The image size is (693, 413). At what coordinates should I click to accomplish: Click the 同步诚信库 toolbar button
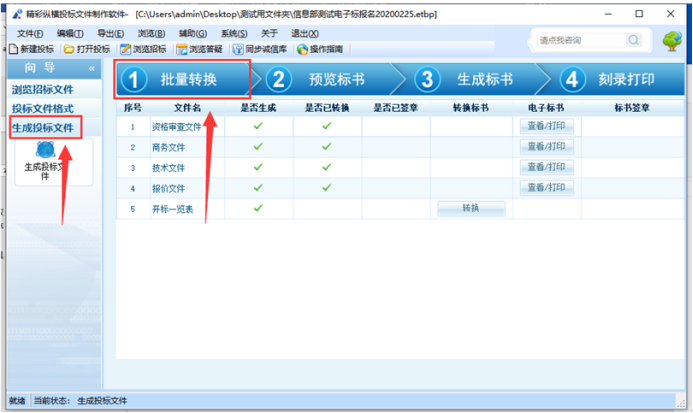[260, 49]
